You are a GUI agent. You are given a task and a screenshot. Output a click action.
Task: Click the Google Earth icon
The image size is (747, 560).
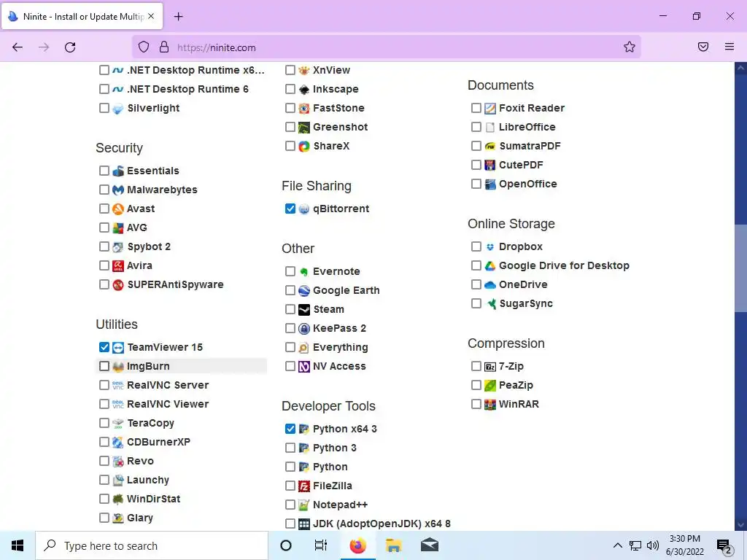(x=304, y=290)
